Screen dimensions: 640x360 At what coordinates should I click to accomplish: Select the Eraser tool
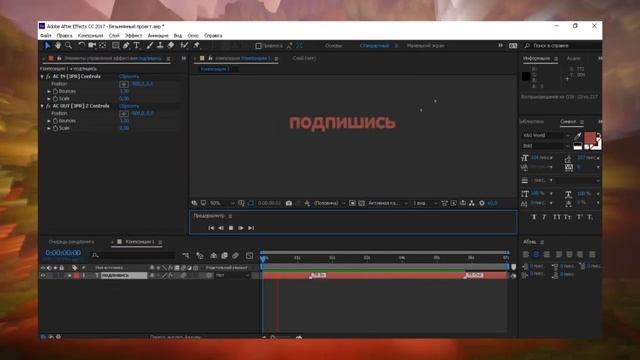171,45
